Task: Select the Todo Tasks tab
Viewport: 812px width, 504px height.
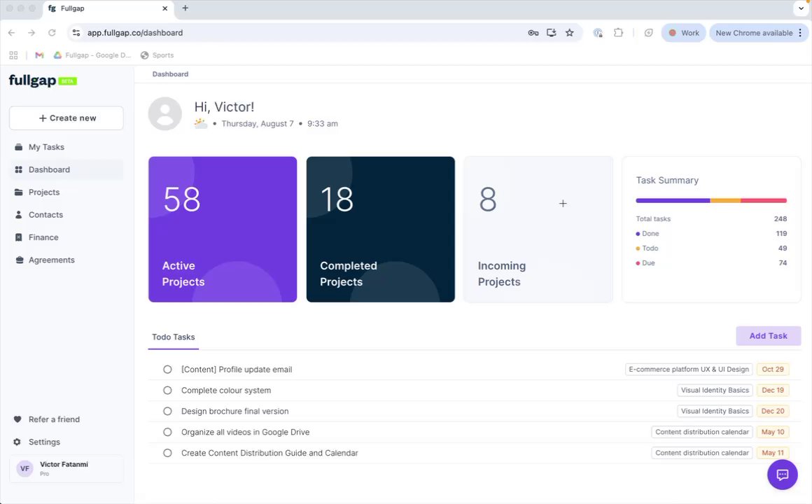Action: (174, 337)
